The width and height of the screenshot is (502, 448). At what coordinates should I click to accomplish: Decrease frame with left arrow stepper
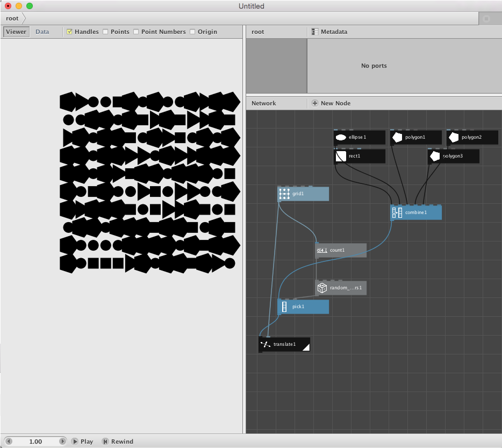click(x=9, y=442)
